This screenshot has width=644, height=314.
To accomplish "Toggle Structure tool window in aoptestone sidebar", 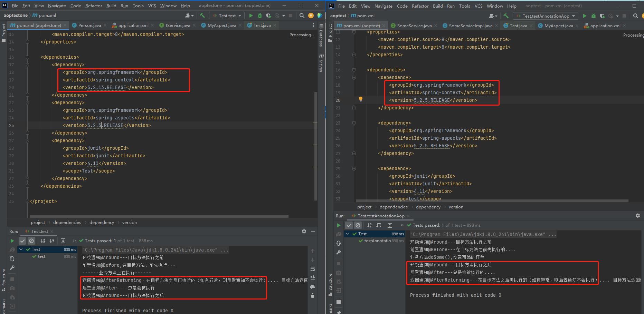I will tap(3, 279).
